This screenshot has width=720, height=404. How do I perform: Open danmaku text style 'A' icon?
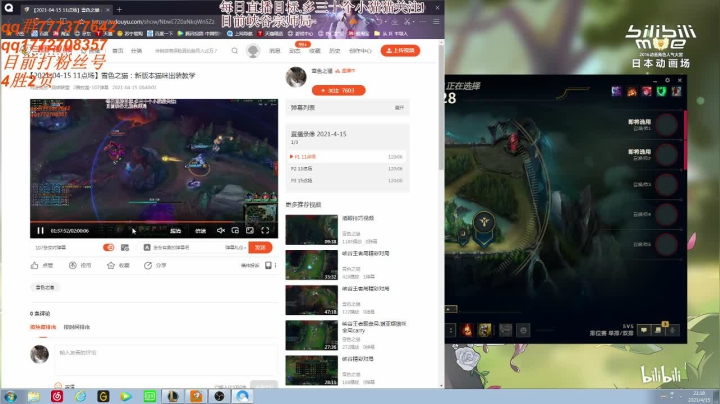point(147,247)
